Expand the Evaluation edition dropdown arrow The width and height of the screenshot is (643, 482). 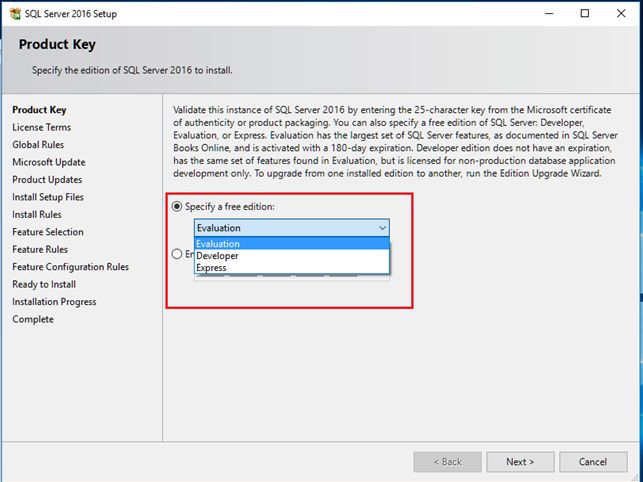(381, 228)
